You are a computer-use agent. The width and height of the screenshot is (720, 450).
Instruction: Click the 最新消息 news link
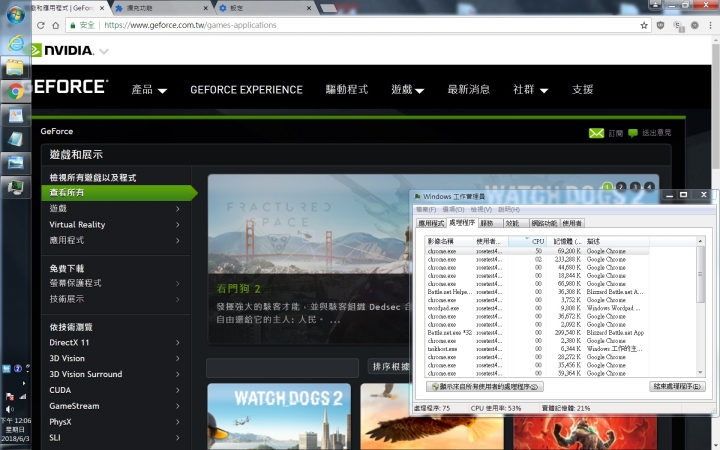(468, 90)
